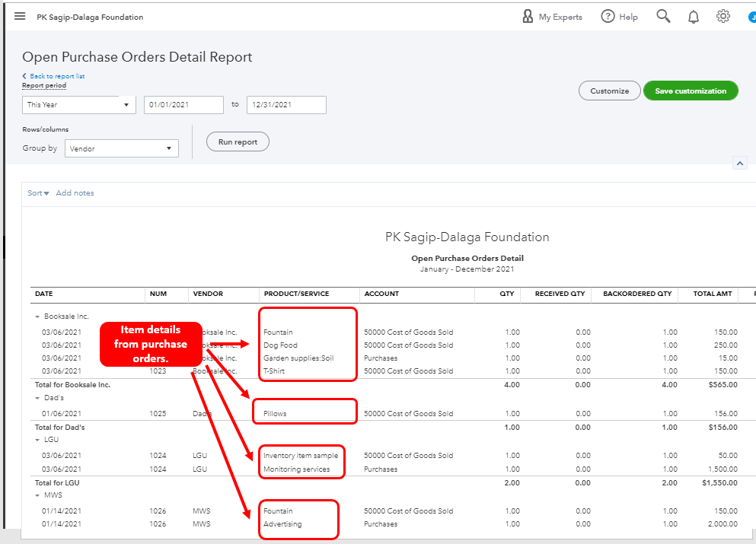
Task: Open the notifications bell
Action: coord(693,17)
